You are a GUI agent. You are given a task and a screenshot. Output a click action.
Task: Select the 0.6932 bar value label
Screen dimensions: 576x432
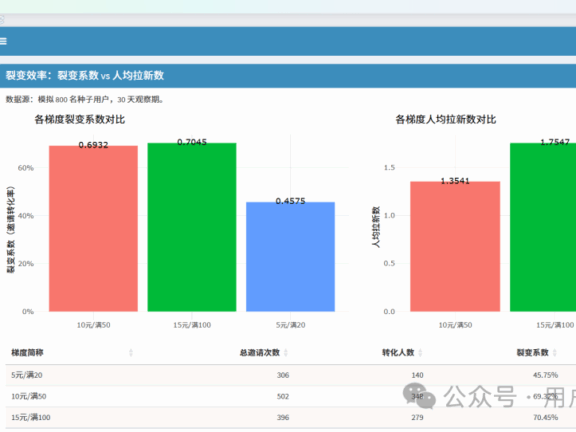click(93, 145)
